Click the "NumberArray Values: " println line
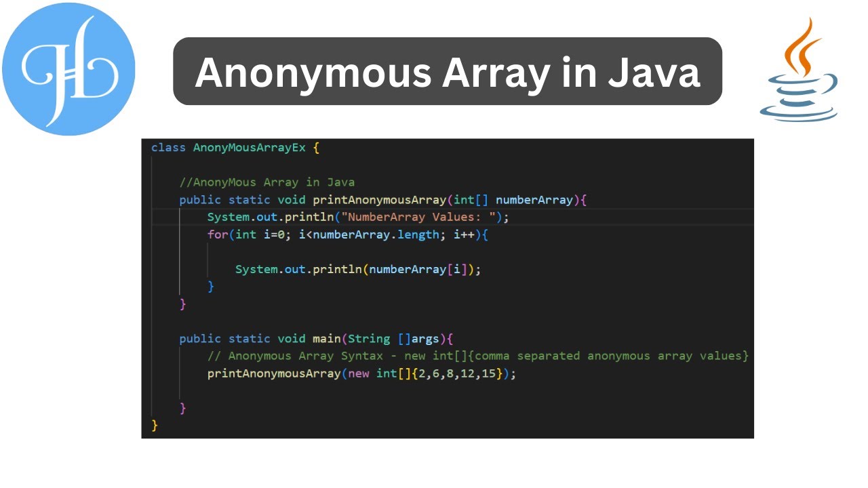Screen dimensions: 868x488 [x=358, y=217]
